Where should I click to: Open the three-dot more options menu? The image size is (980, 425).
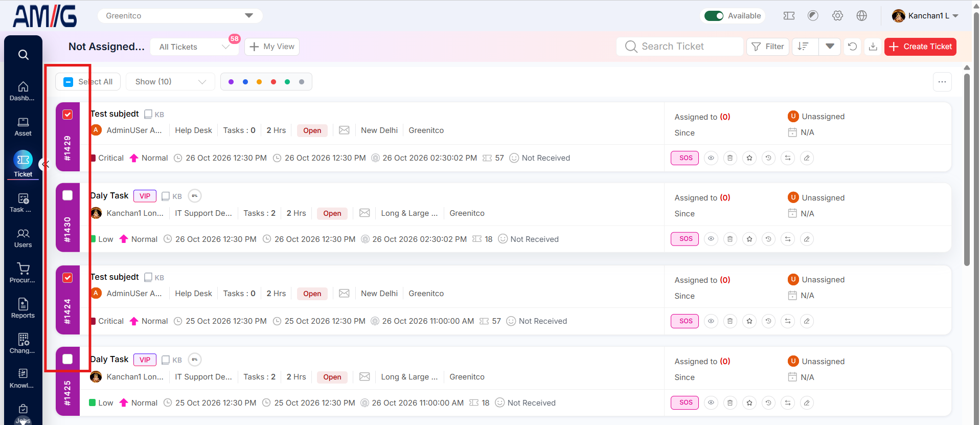[942, 82]
